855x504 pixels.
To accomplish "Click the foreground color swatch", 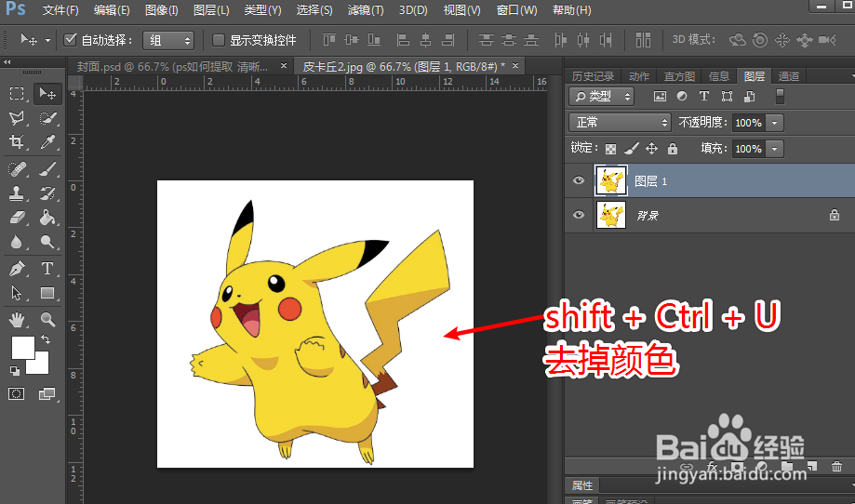I will [23, 347].
